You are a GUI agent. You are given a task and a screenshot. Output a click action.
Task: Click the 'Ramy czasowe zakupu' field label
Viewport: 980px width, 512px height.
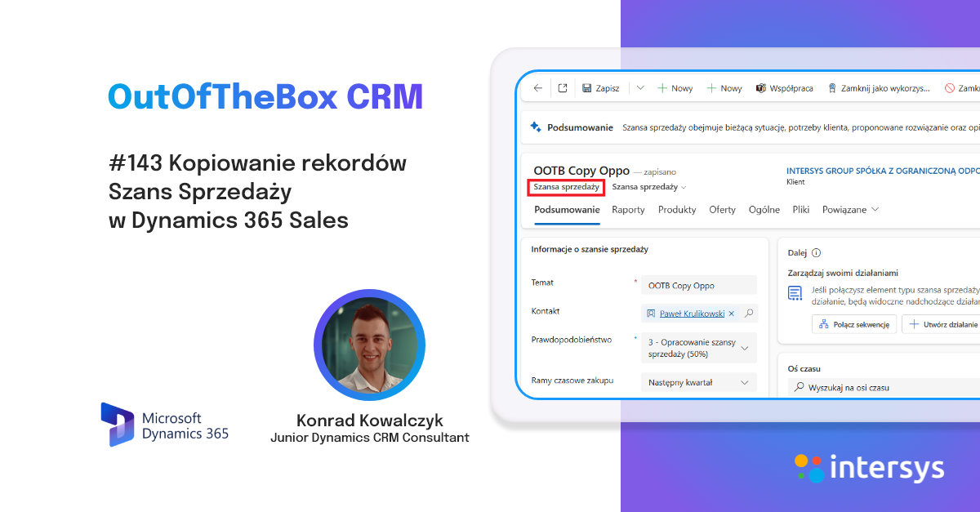(x=572, y=380)
